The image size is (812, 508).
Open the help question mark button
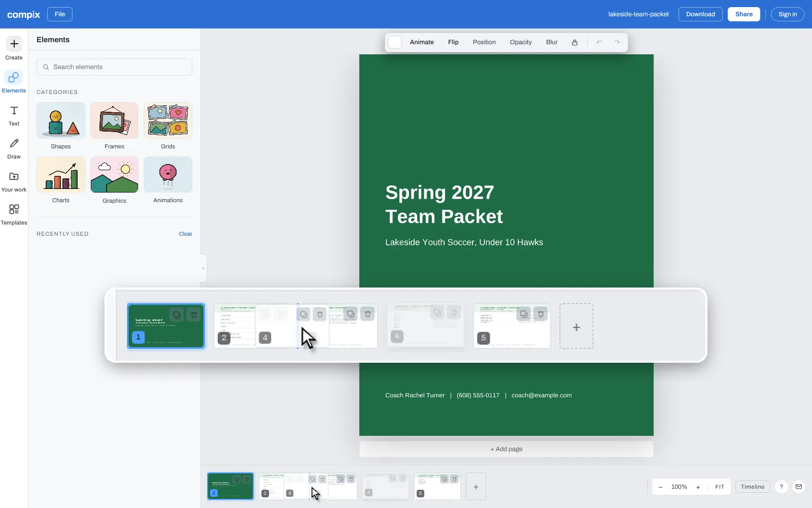(x=782, y=487)
